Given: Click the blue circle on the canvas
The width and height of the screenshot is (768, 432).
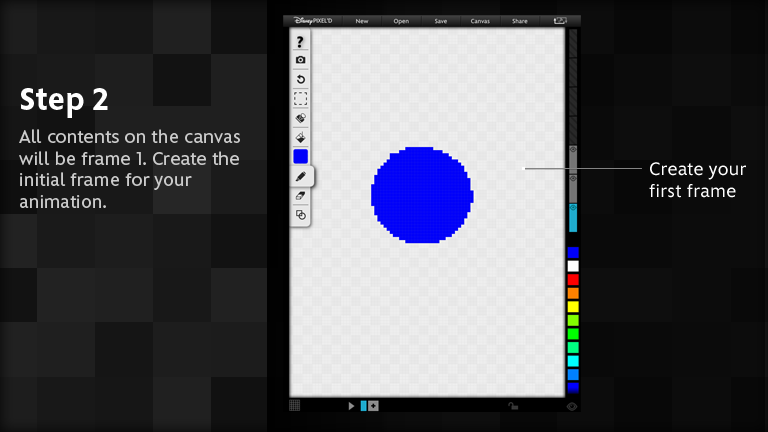Looking at the screenshot, I should pyautogui.click(x=422, y=195).
